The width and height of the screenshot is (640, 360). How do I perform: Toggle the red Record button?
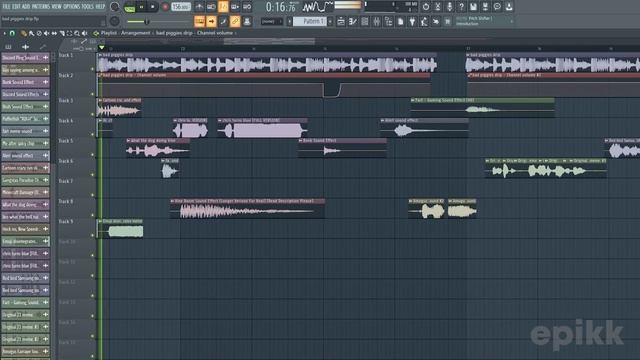[165, 7]
